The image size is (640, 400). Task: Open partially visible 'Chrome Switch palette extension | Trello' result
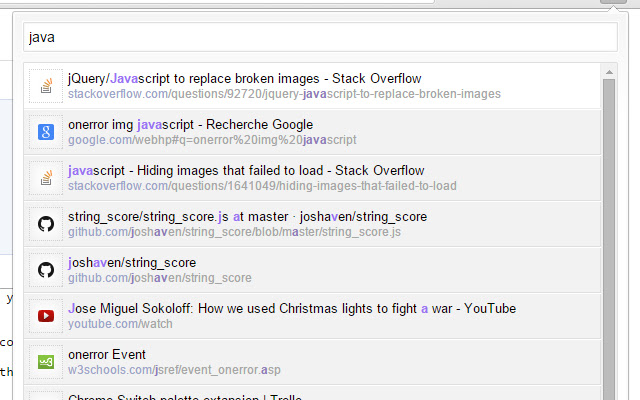(185, 397)
